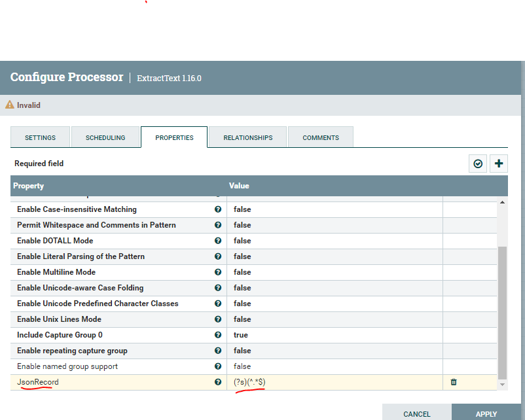The width and height of the screenshot is (525, 420).
Task: Open the Settings tab
Action: click(40, 138)
